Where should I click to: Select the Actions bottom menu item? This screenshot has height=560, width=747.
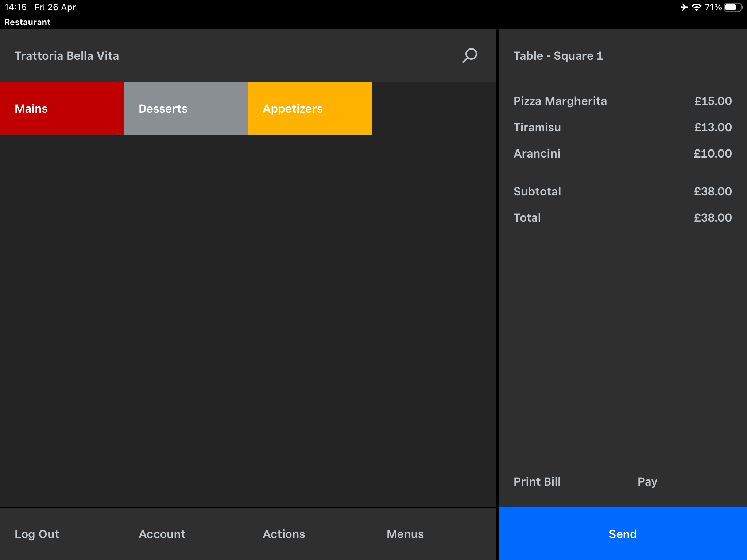point(285,533)
